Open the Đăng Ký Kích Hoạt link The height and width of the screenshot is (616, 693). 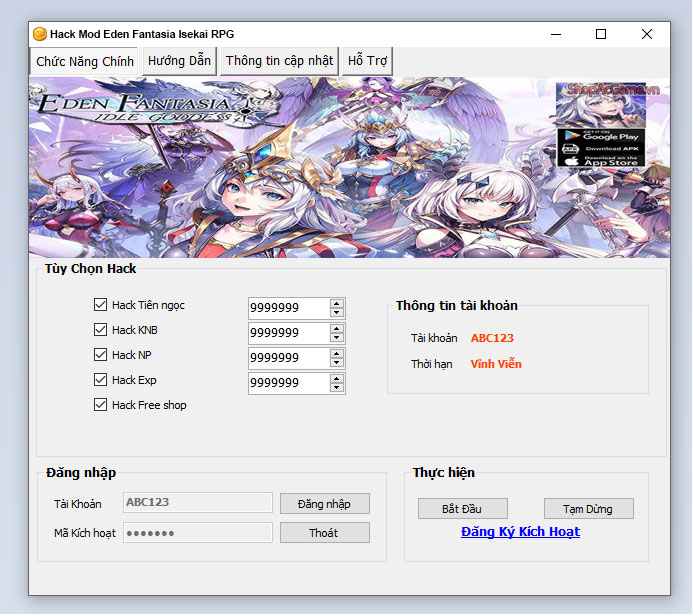520,532
